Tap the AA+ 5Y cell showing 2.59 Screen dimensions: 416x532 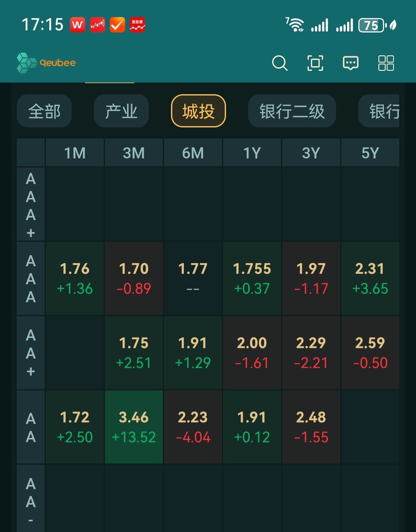(370, 353)
